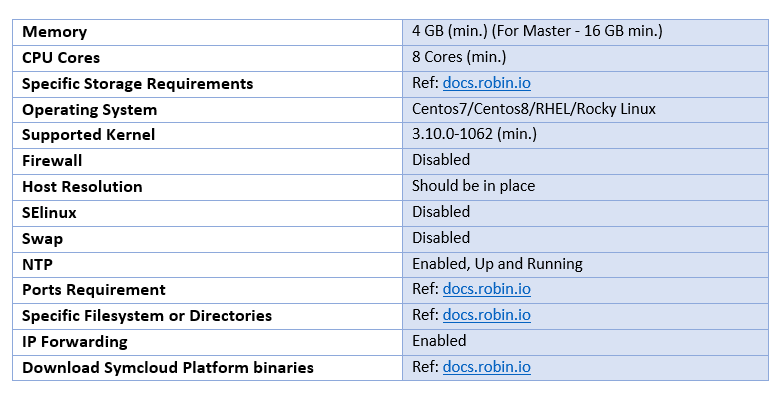Viewport: 777px width, 397px height.
Task: Click the NTP label cell
Action: (x=207, y=265)
